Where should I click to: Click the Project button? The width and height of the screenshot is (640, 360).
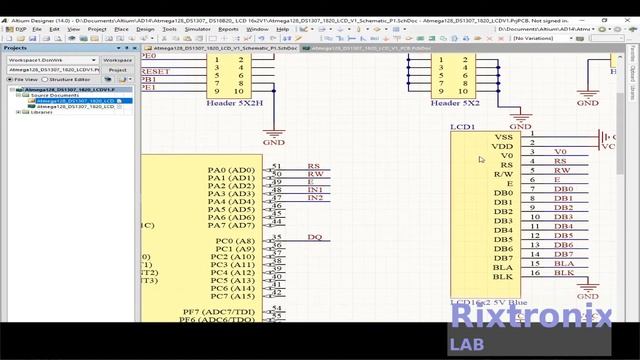(118, 70)
